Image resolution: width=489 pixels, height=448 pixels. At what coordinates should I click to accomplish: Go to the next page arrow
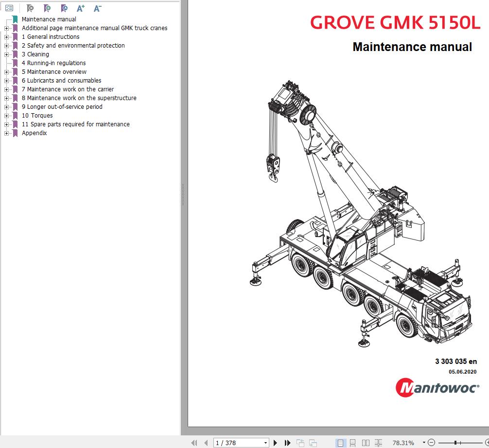tap(275, 442)
